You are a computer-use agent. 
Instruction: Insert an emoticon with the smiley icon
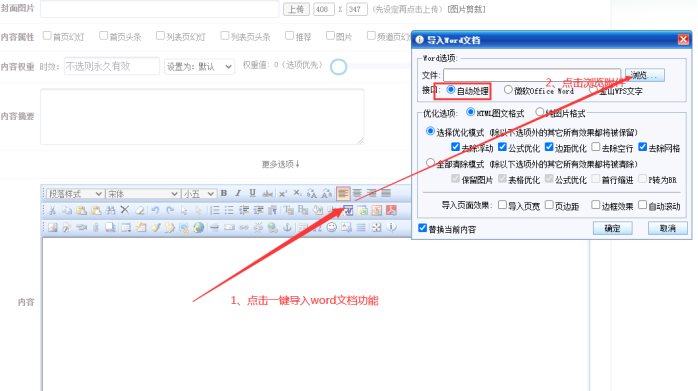tap(332, 227)
